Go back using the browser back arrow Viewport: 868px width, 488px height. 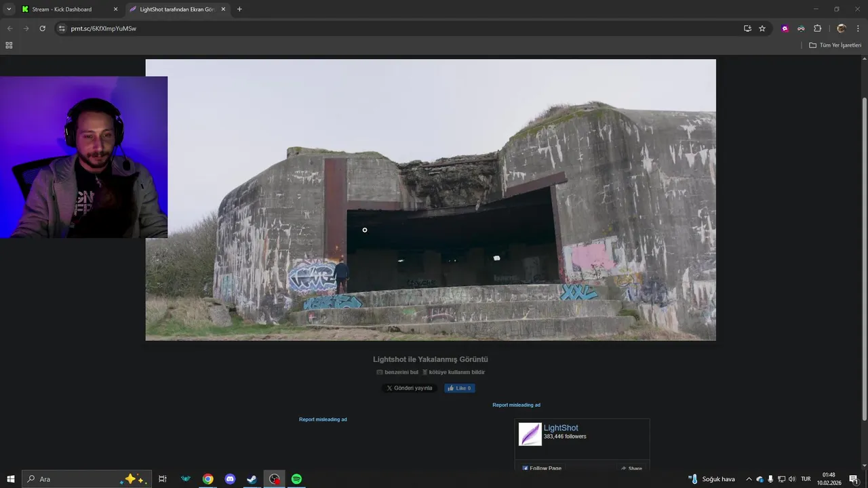point(9,28)
